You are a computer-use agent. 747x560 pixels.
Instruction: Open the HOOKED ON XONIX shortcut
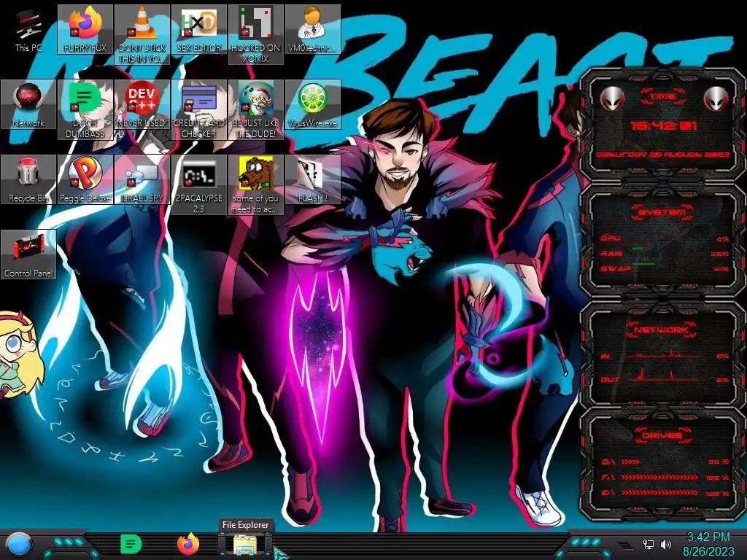coord(256,34)
